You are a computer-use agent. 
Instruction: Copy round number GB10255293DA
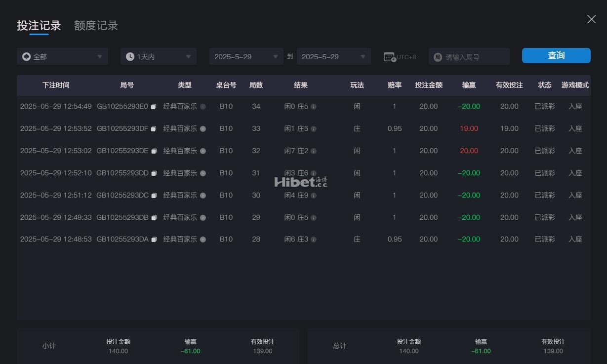(154, 240)
